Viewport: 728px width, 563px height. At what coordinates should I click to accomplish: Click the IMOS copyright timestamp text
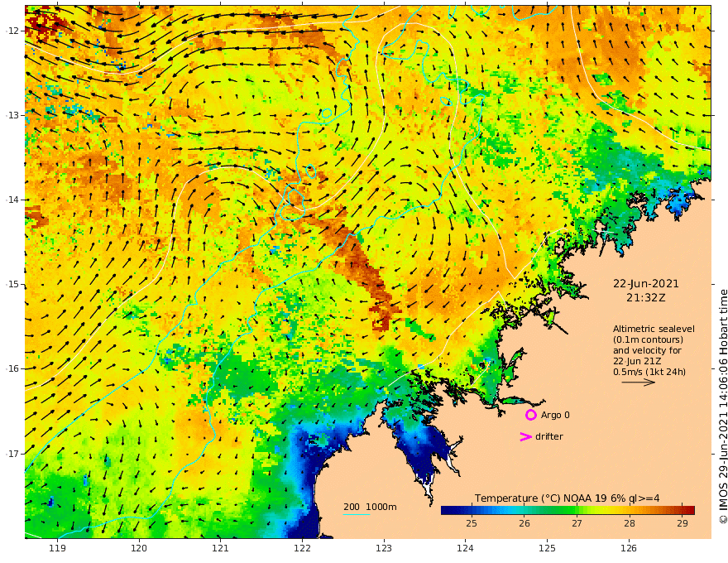pos(723,407)
